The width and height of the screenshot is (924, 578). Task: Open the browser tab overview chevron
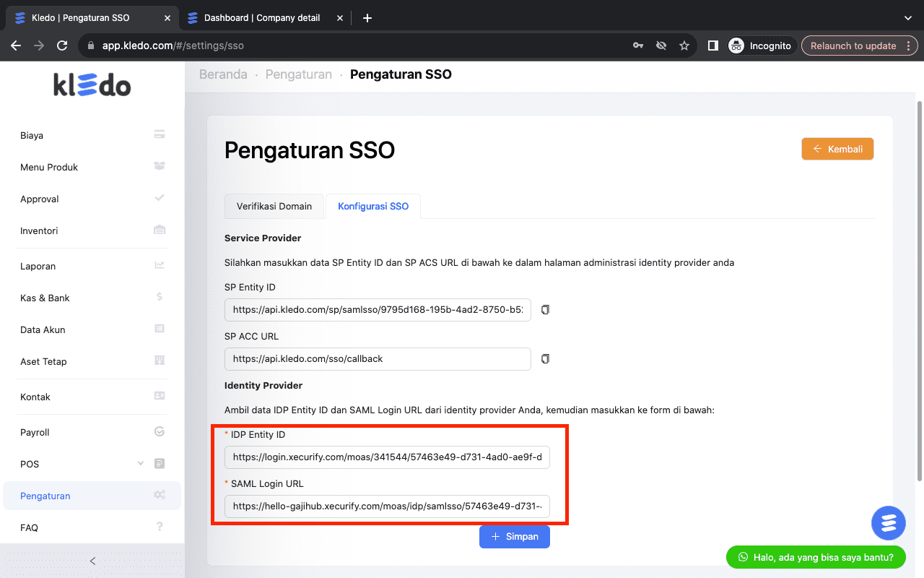(908, 17)
